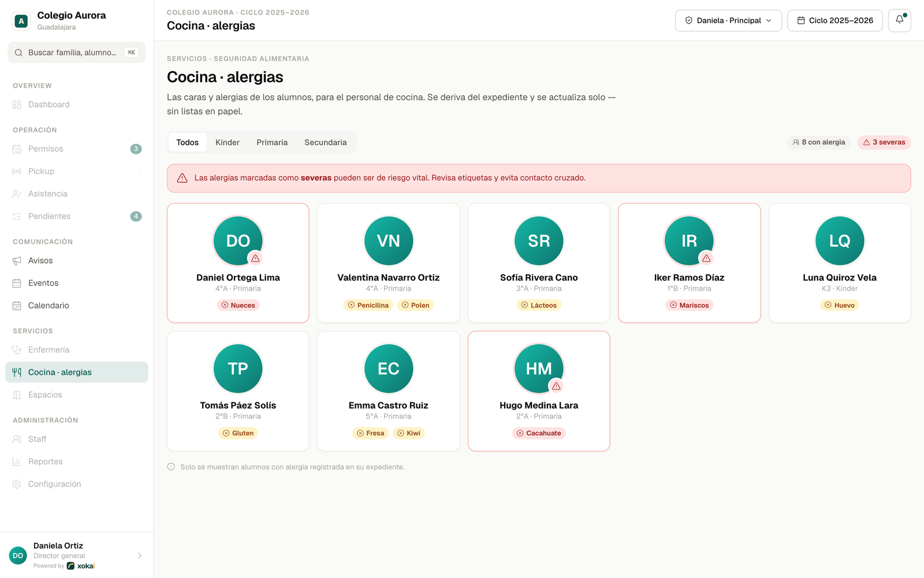The image size is (924, 578).
Task: Open the Ciclo 2025–2026 selector
Action: [x=834, y=20]
